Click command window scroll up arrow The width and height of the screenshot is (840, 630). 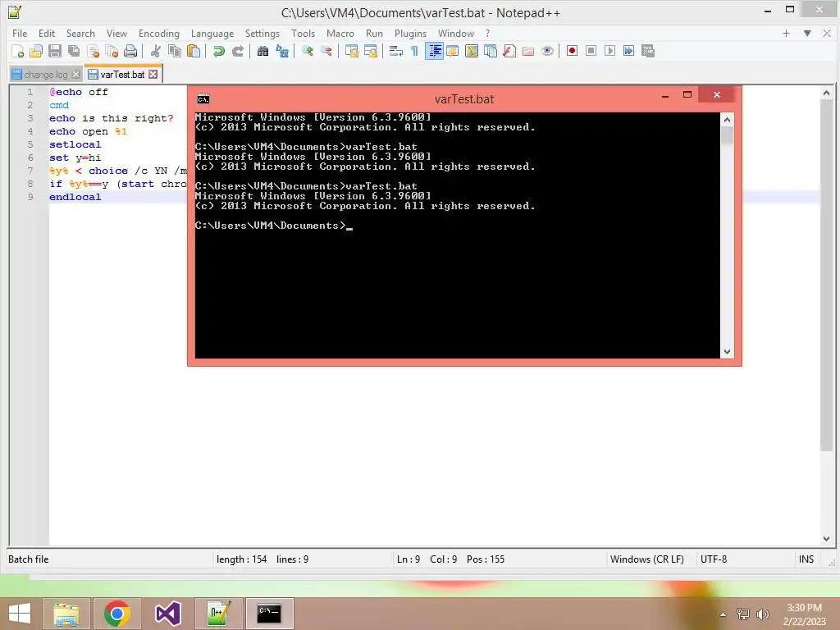point(727,120)
